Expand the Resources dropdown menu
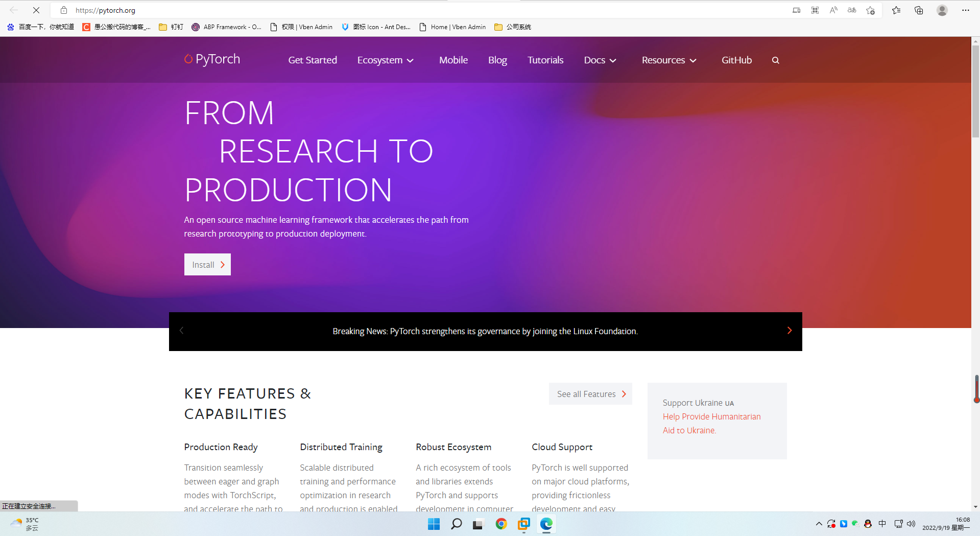 [x=669, y=60]
